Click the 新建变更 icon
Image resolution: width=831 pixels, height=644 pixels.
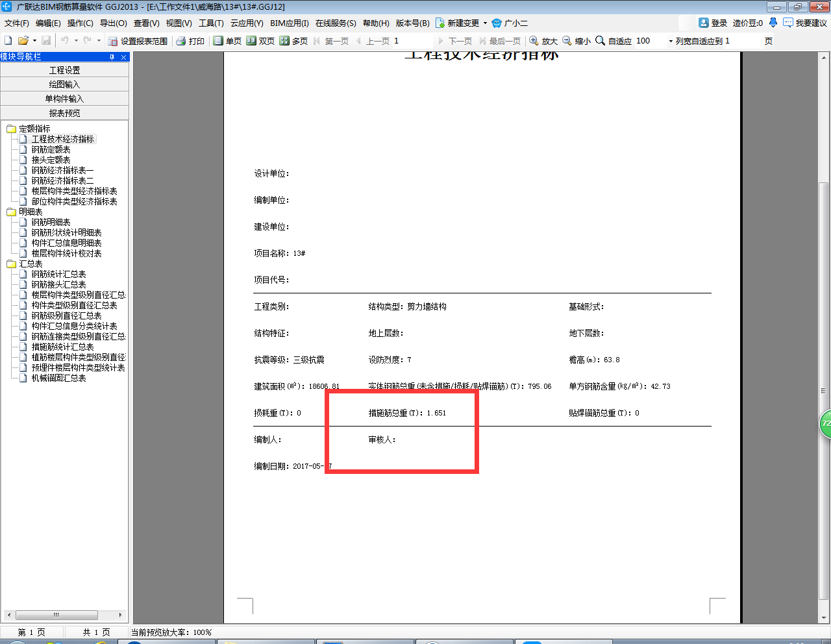pos(440,23)
